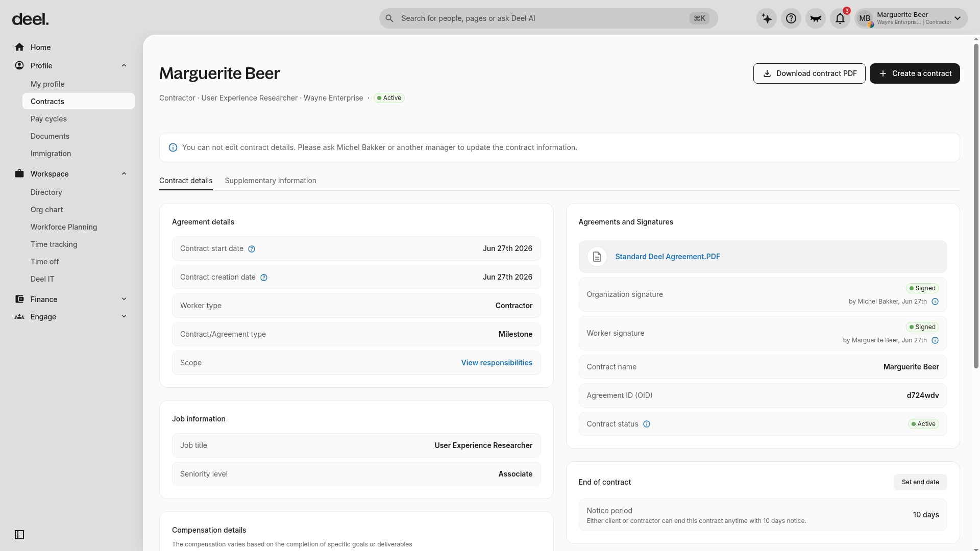
Task: Go to Home in the sidebar
Action: (71, 47)
